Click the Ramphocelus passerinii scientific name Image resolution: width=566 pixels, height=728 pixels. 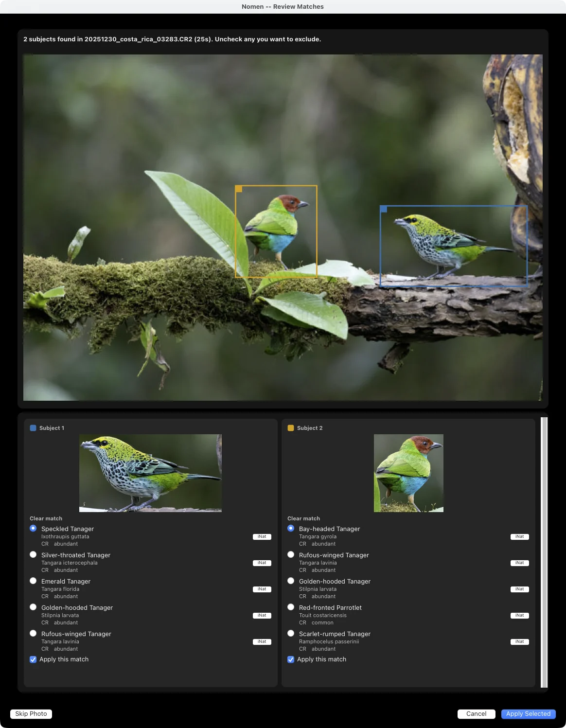click(x=329, y=642)
